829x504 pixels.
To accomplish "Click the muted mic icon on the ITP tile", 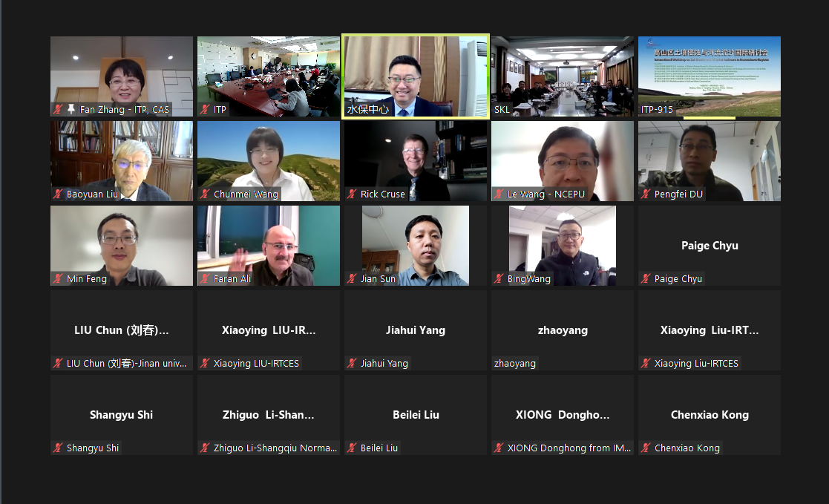I will [x=205, y=109].
